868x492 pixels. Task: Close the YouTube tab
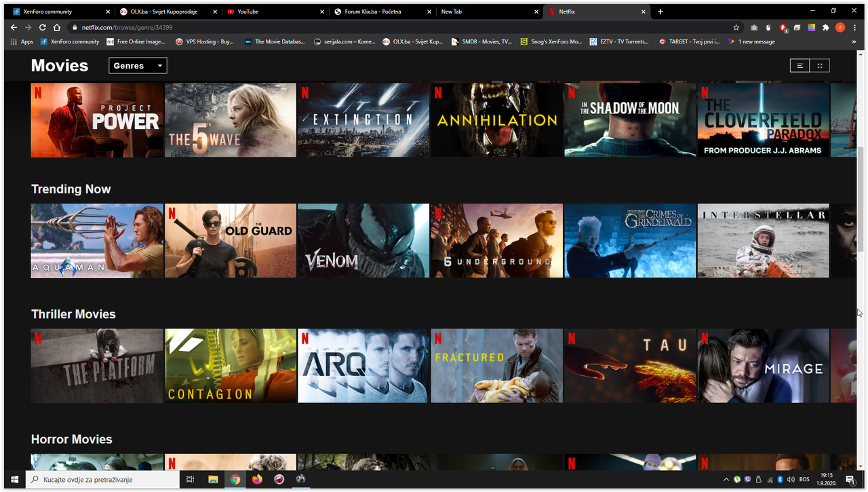click(323, 12)
